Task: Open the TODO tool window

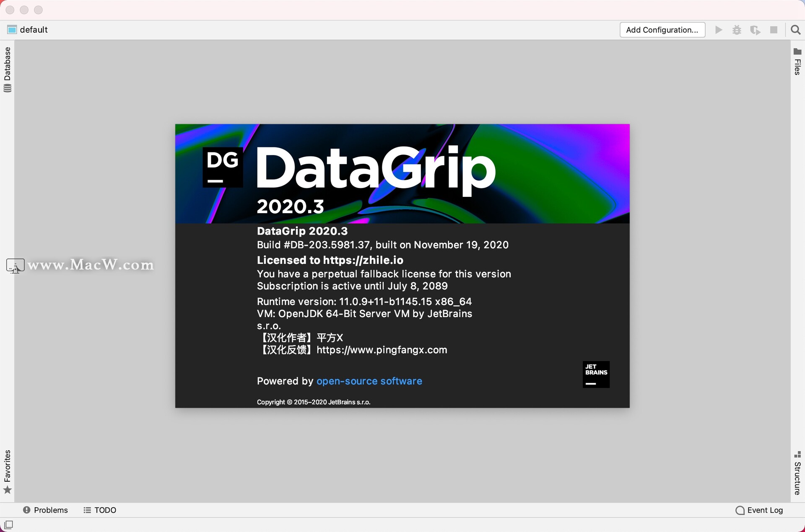Action: [x=100, y=510]
